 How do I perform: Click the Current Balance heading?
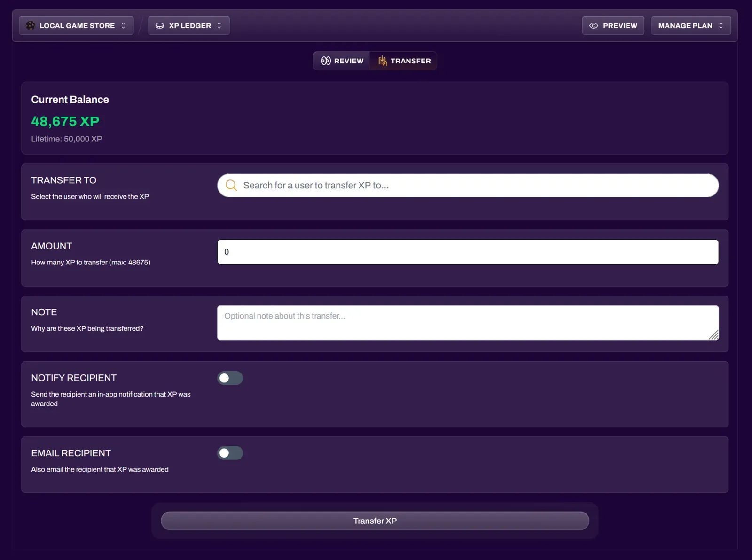point(70,100)
